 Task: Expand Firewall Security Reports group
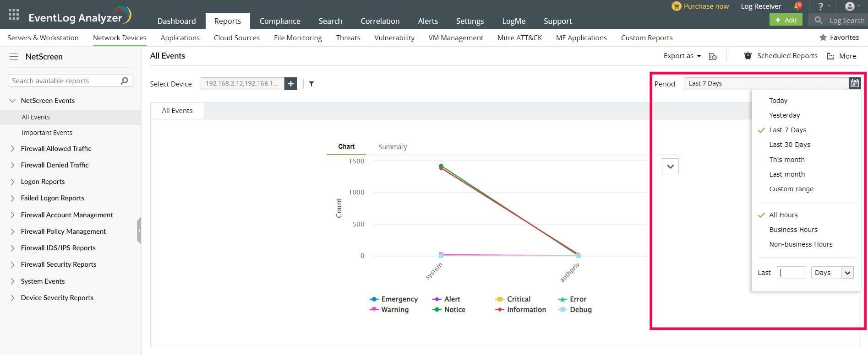[12, 264]
